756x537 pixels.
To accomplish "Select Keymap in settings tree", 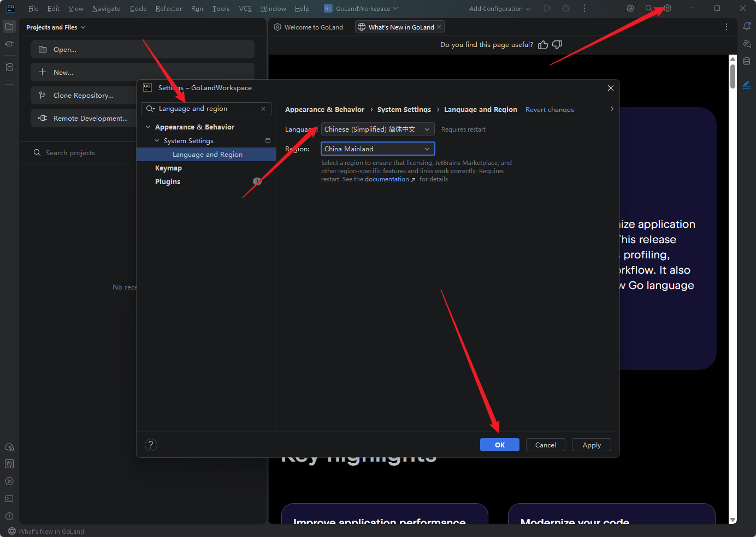I will tap(168, 168).
